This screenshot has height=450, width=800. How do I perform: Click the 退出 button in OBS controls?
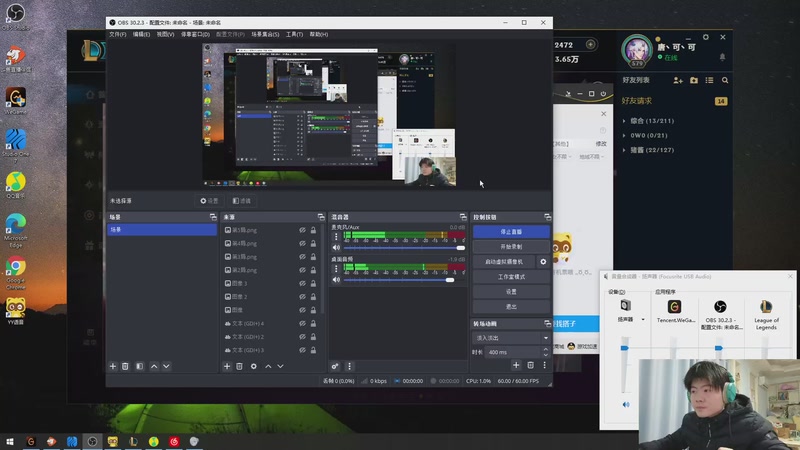[x=511, y=307]
